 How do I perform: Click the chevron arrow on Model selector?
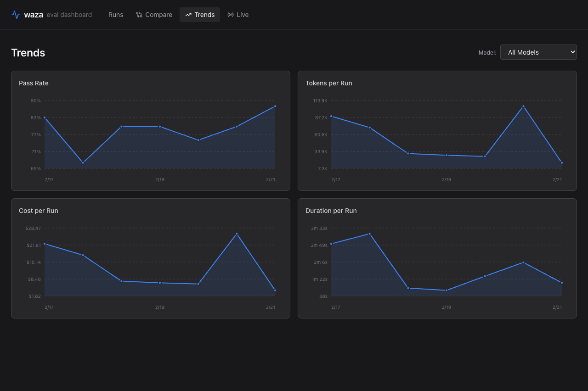(572, 52)
